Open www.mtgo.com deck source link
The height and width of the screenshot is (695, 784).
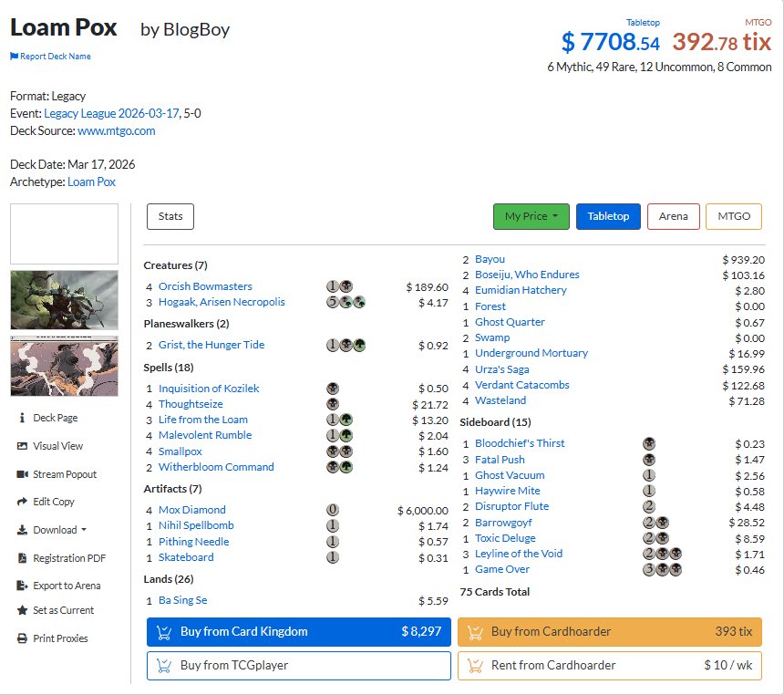(x=117, y=130)
